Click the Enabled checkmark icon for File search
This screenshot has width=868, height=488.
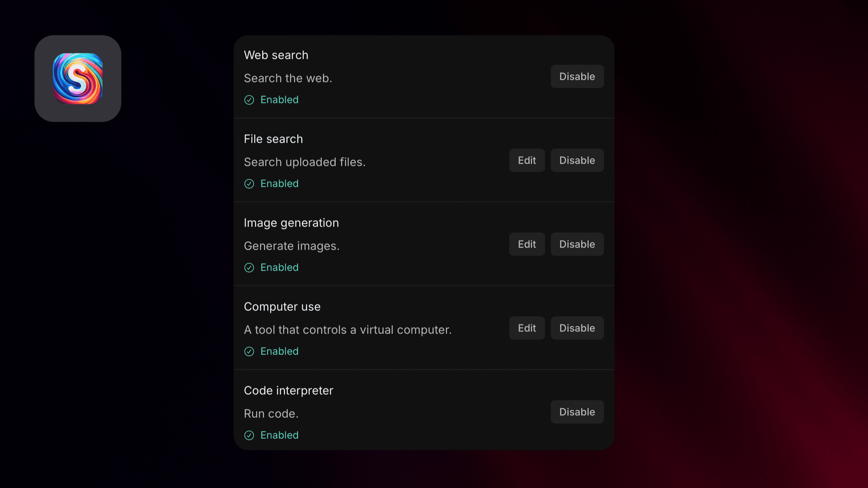(249, 184)
